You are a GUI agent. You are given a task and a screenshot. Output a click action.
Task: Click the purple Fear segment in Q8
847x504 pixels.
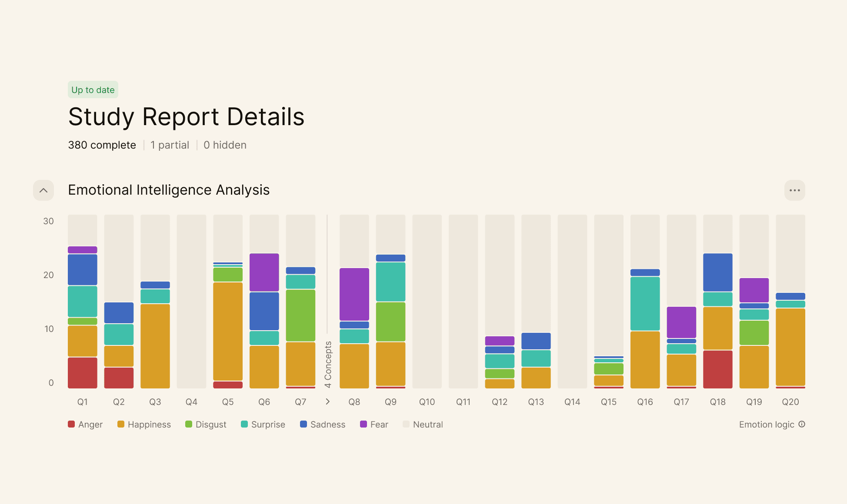[x=354, y=294]
